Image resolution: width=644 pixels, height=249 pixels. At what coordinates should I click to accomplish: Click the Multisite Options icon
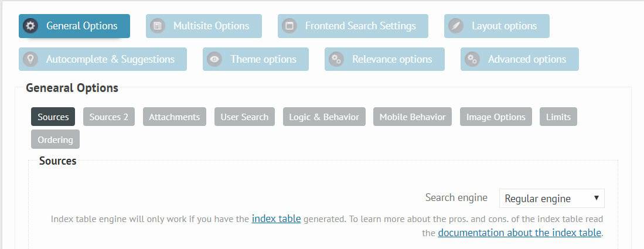coord(157,26)
